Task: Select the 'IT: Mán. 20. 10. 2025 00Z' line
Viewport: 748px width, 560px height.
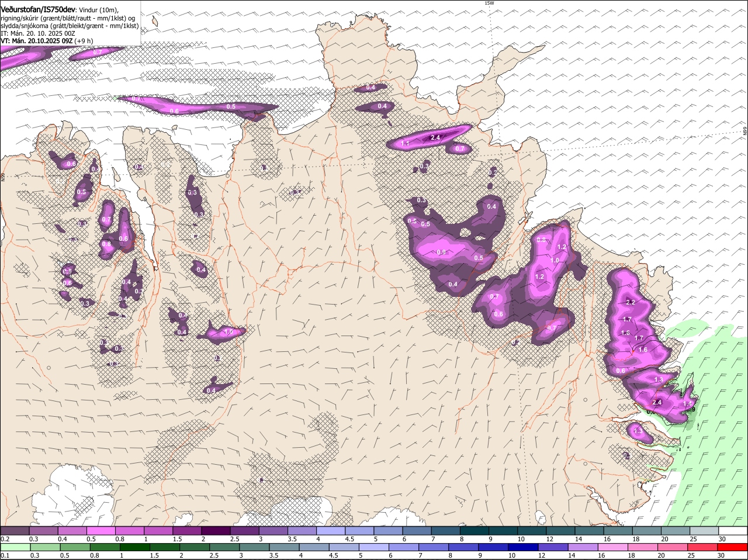Action: click(x=38, y=33)
